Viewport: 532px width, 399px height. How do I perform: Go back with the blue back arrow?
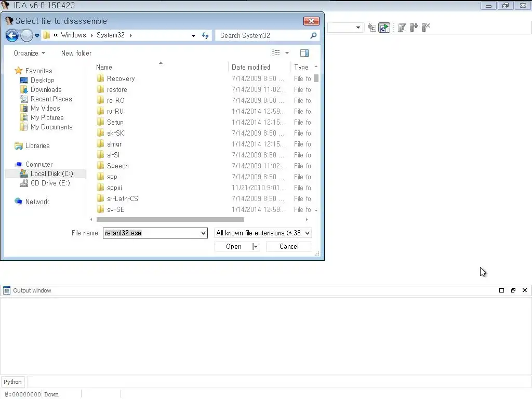(x=12, y=35)
